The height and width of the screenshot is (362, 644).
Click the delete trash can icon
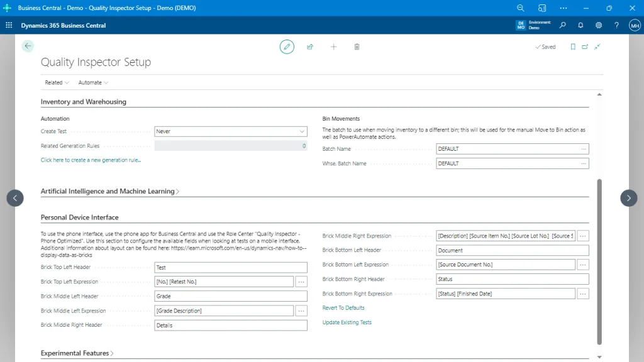(x=357, y=47)
